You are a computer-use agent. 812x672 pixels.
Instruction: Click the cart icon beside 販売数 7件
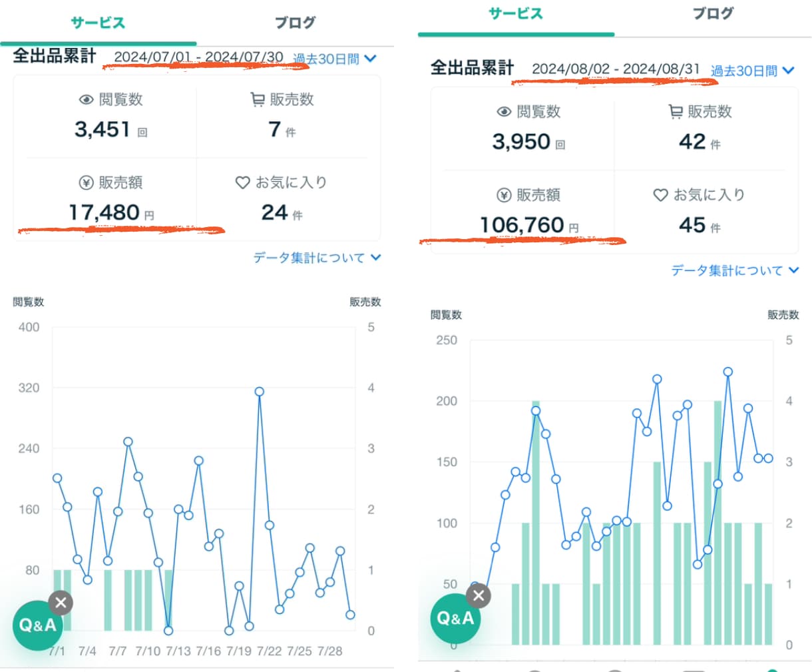click(x=258, y=100)
